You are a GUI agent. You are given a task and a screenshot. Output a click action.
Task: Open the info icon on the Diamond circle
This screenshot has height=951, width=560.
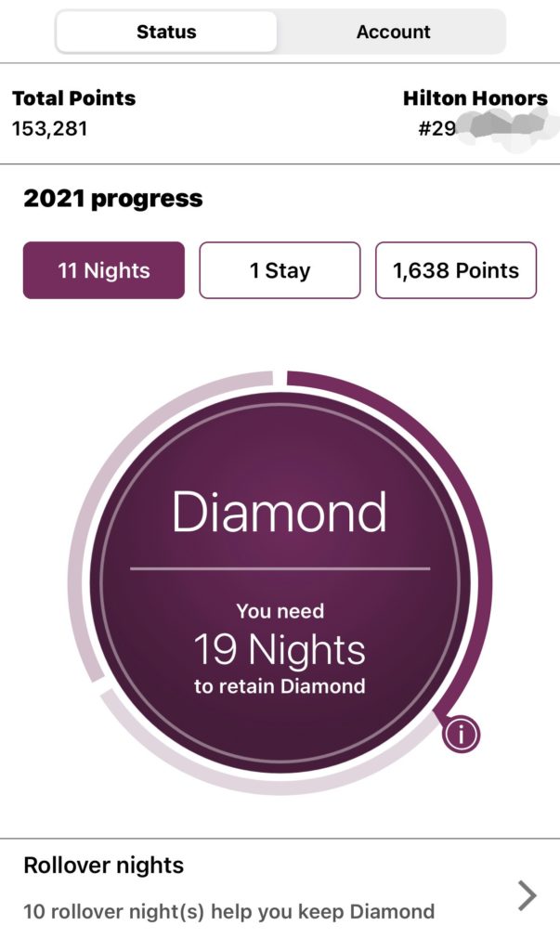(x=461, y=734)
